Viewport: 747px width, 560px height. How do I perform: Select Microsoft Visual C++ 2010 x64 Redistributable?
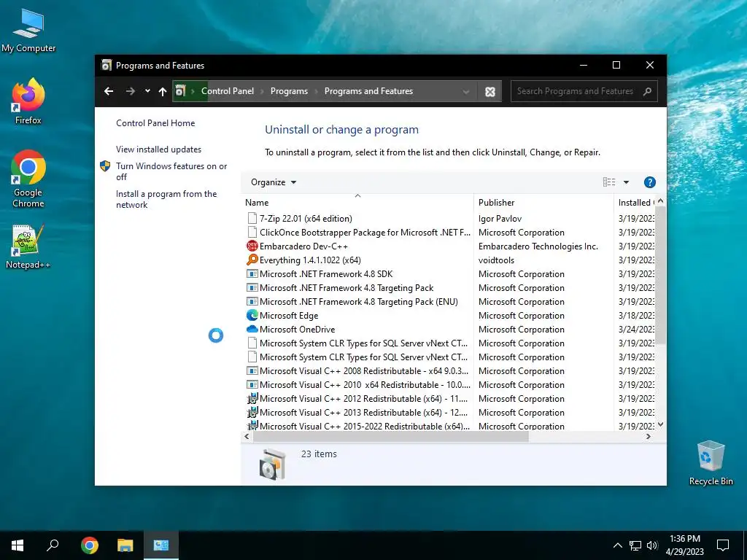pyautogui.click(x=365, y=384)
